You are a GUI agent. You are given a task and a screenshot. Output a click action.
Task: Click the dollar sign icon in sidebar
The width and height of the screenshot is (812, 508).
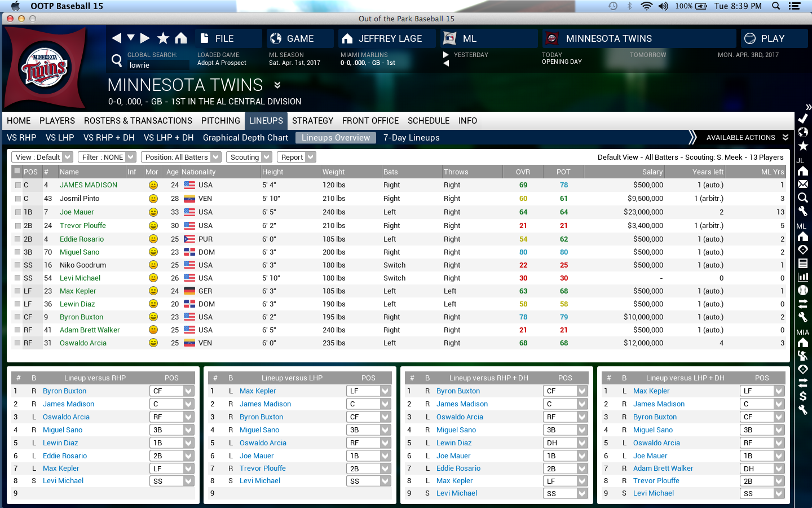pos(803,396)
